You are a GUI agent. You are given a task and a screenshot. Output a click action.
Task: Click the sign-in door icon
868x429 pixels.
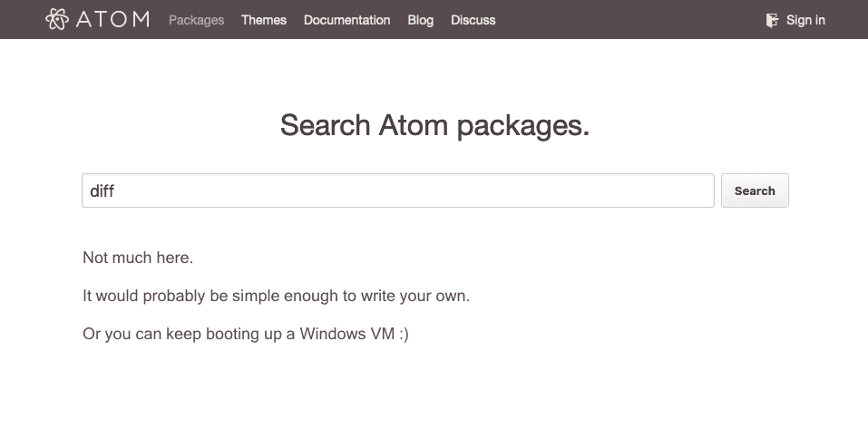(772, 21)
